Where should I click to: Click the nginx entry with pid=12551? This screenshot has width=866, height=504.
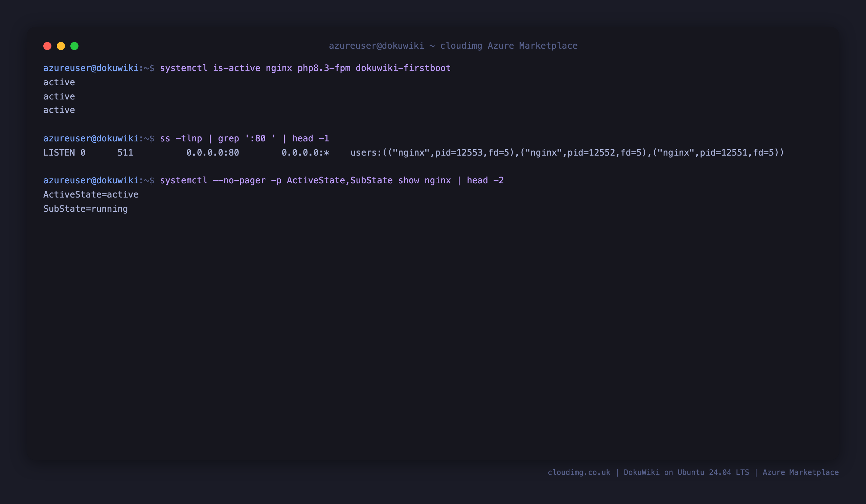(x=716, y=153)
